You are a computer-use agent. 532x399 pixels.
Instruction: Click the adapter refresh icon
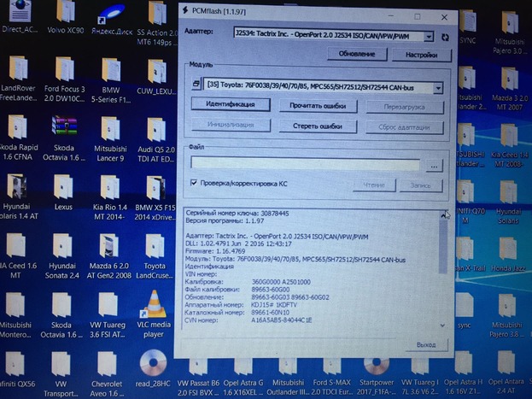click(443, 36)
